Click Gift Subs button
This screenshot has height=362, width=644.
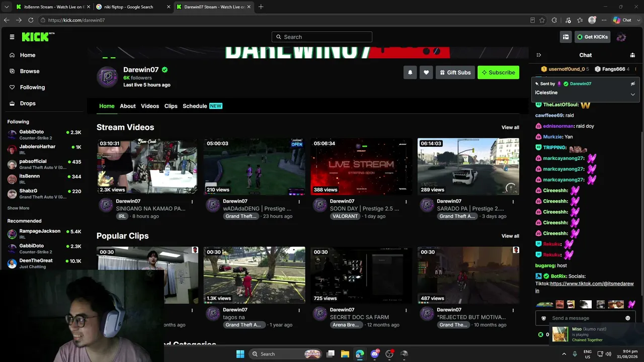(x=455, y=72)
